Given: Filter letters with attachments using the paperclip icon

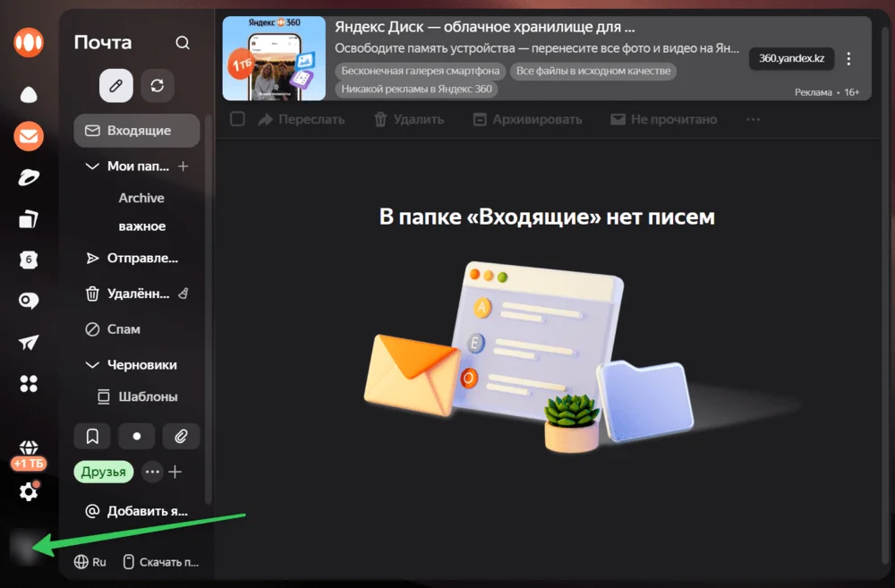Looking at the screenshot, I should [x=181, y=437].
